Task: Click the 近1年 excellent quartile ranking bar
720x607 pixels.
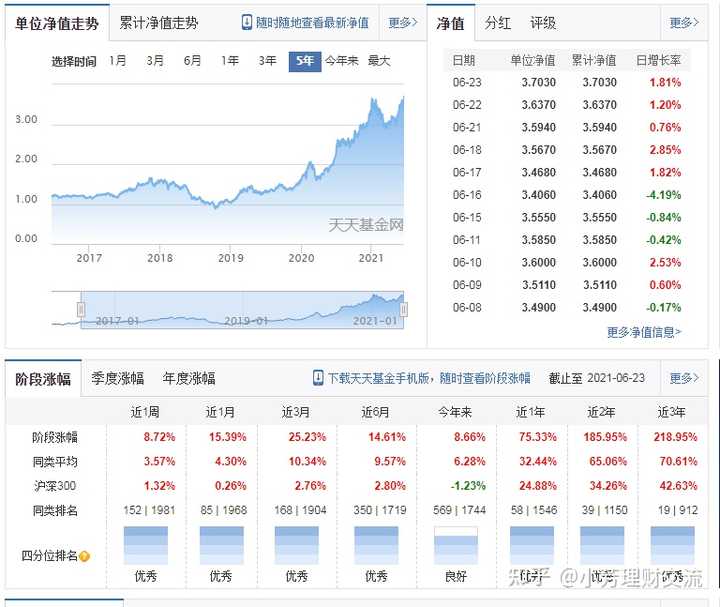Action: (x=531, y=546)
